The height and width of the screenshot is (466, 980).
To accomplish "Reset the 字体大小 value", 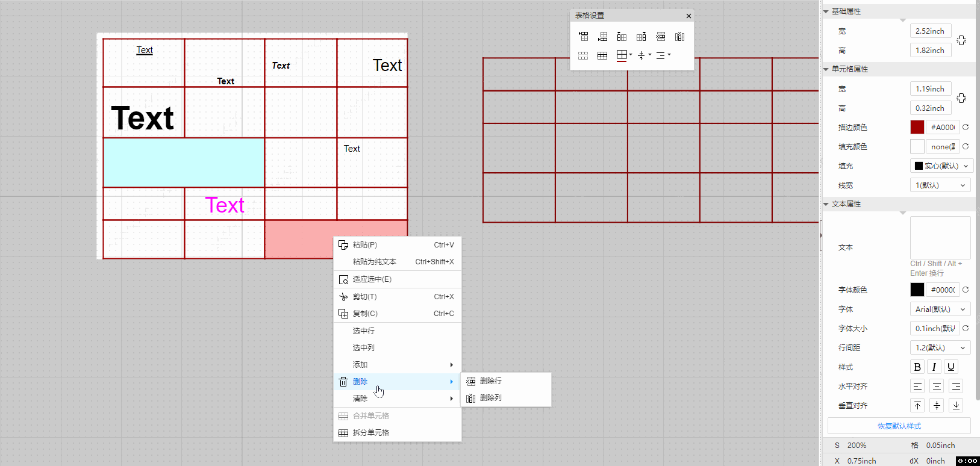I will coord(966,328).
